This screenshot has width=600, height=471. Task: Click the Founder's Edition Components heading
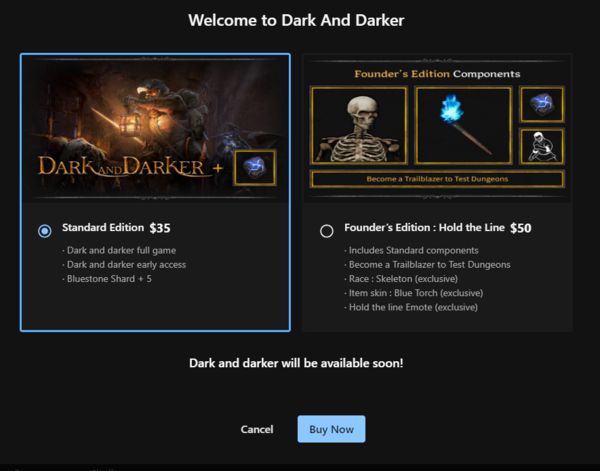(437, 74)
